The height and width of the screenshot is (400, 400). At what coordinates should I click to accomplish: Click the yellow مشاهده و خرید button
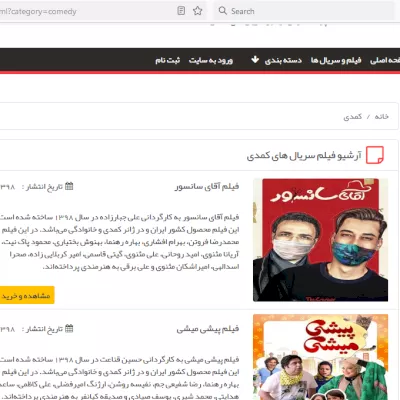tap(27, 295)
